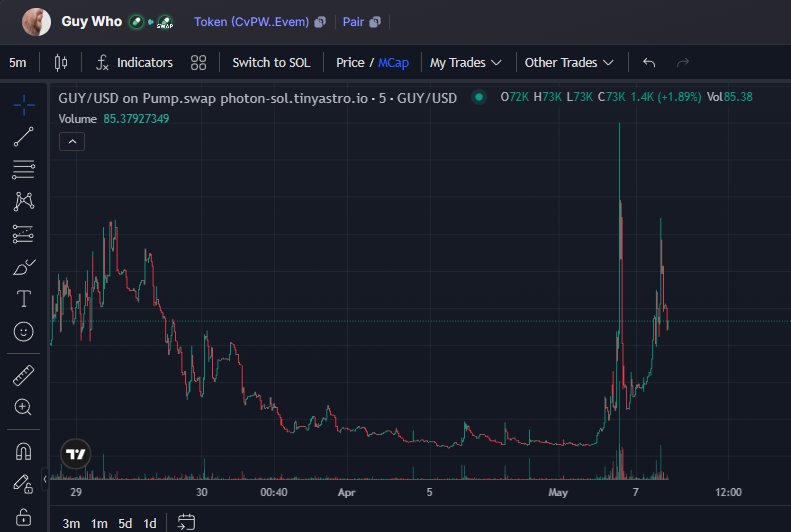
Task: Expand the Other Trades dropdown
Action: coord(569,63)
